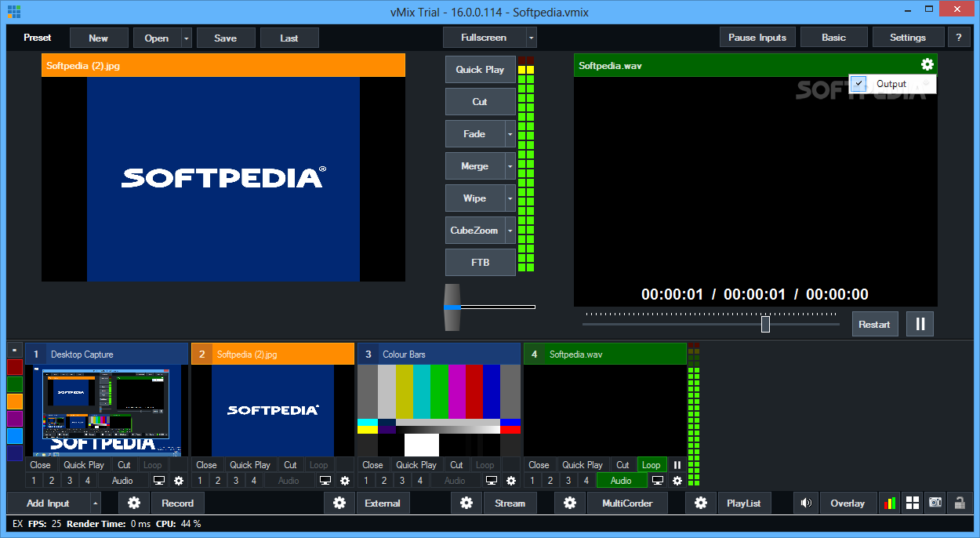The height and width of the screenshot is (538, 980).
Task: Click the gear icon beside Record
Action: tap(134, 503)
